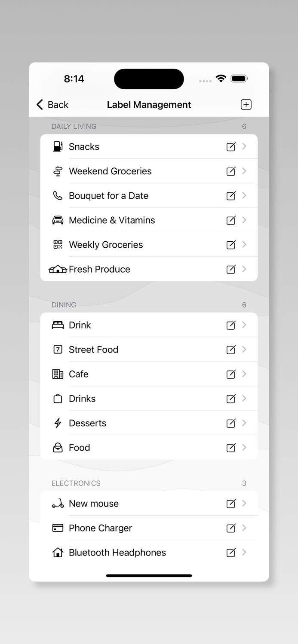Tap the signpost icon beside Weekend Groceries
The width and height of the screenshot is (298, 644).
click(x=57, y=171)
